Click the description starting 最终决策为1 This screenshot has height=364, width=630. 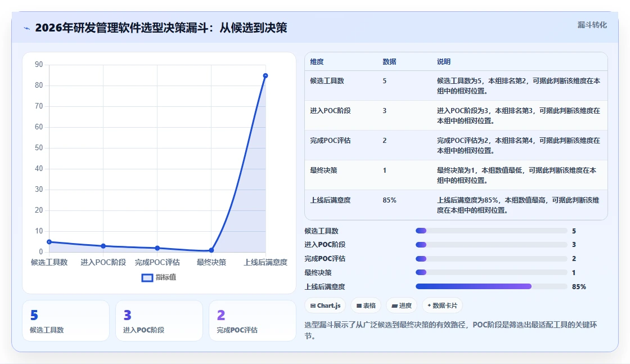(x=517, y=175)
